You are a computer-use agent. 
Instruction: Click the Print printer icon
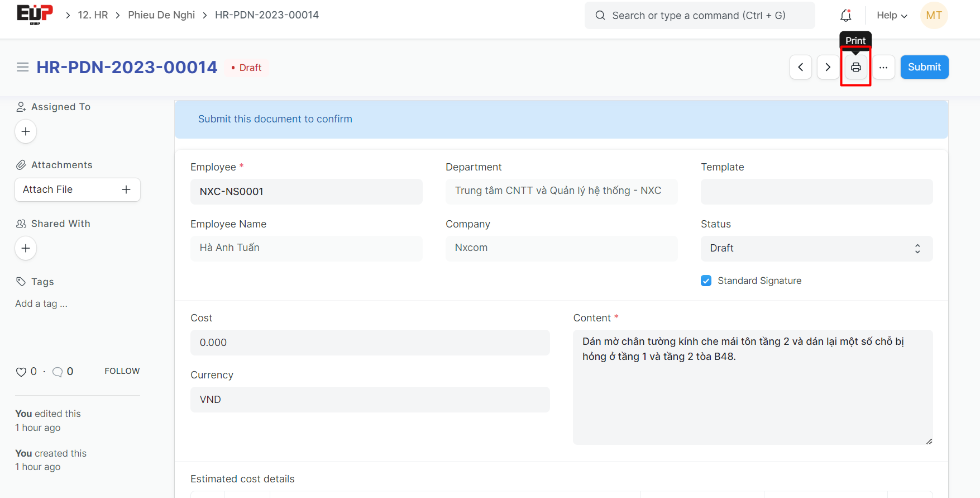coord(855,68)
